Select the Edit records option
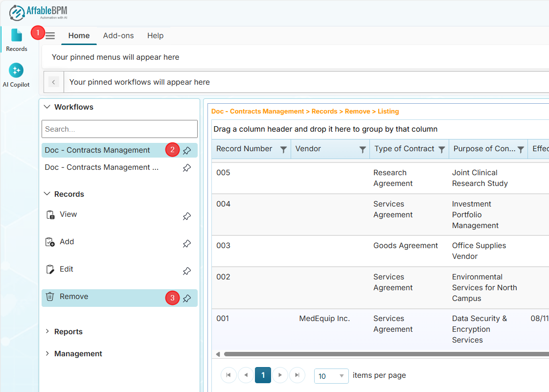The height and width of the screenshot is (392, 549). point(67,269)
